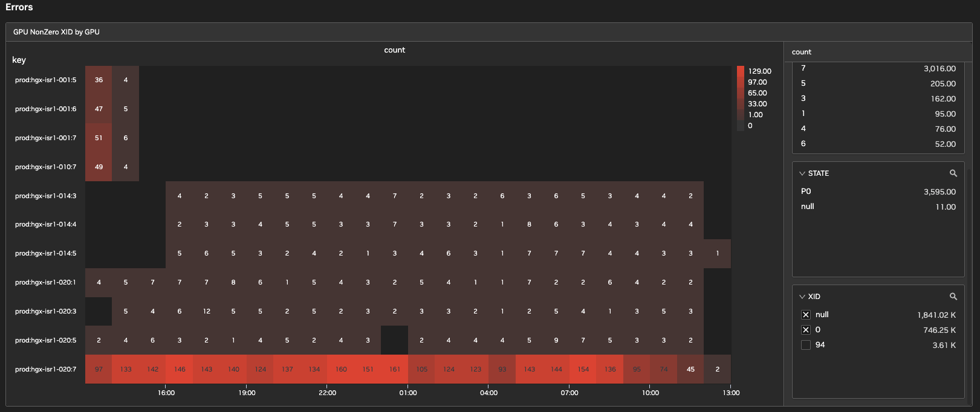
Task: Click the 16:00 time axis marker
Action: coord(166,393)
